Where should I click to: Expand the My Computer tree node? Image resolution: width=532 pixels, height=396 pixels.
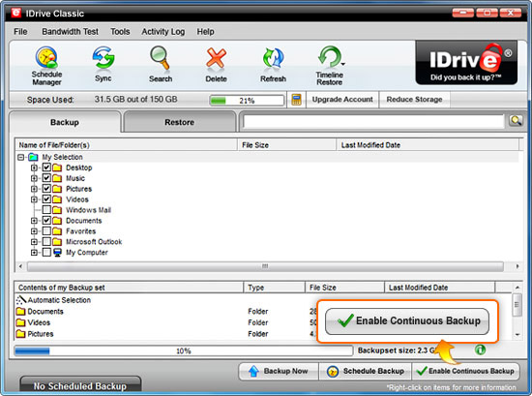34,253
